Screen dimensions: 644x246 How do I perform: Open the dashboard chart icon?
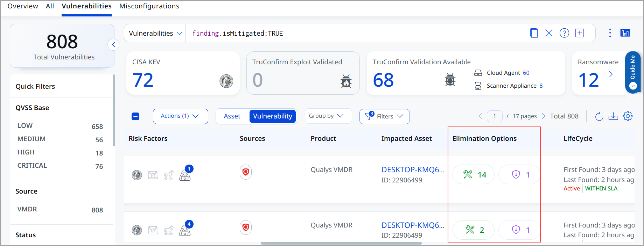[625, 33]
